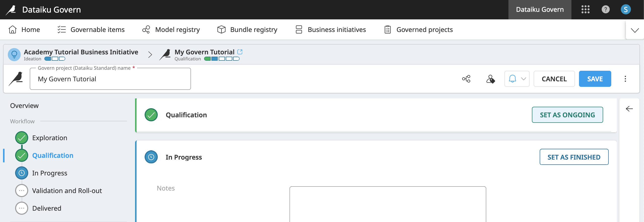Go to Home page
Viewport: 644px width, 222px height.
tap(24, 30)
